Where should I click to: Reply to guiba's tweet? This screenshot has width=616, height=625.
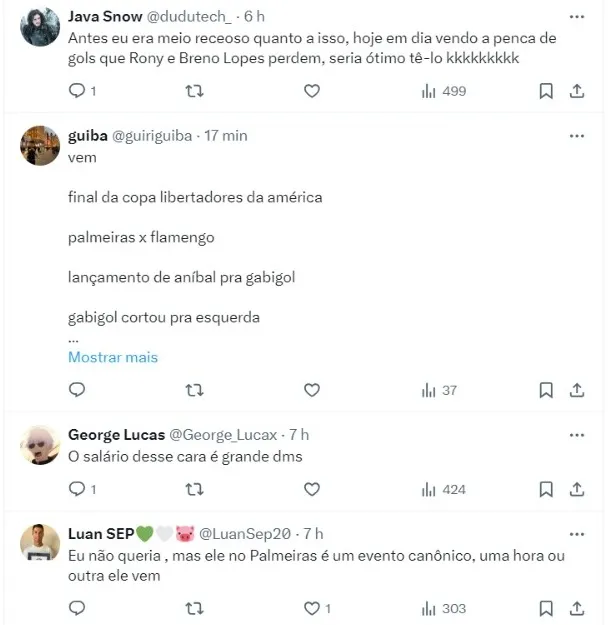click(78, 390)
